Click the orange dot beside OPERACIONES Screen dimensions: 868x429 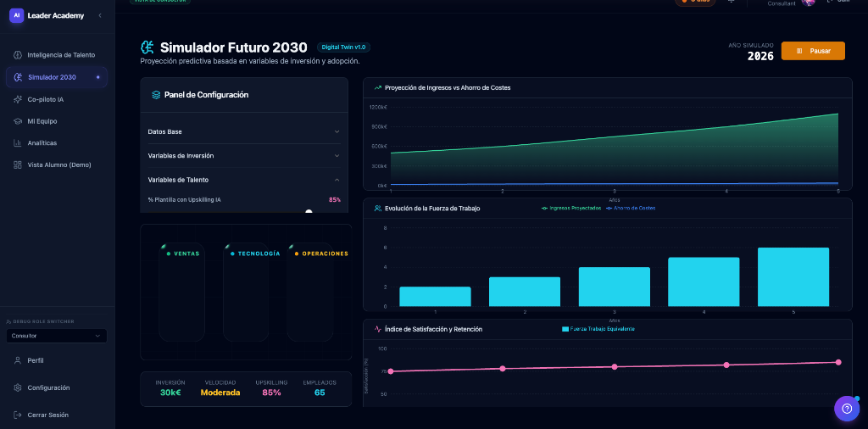[x=297, y=253]
